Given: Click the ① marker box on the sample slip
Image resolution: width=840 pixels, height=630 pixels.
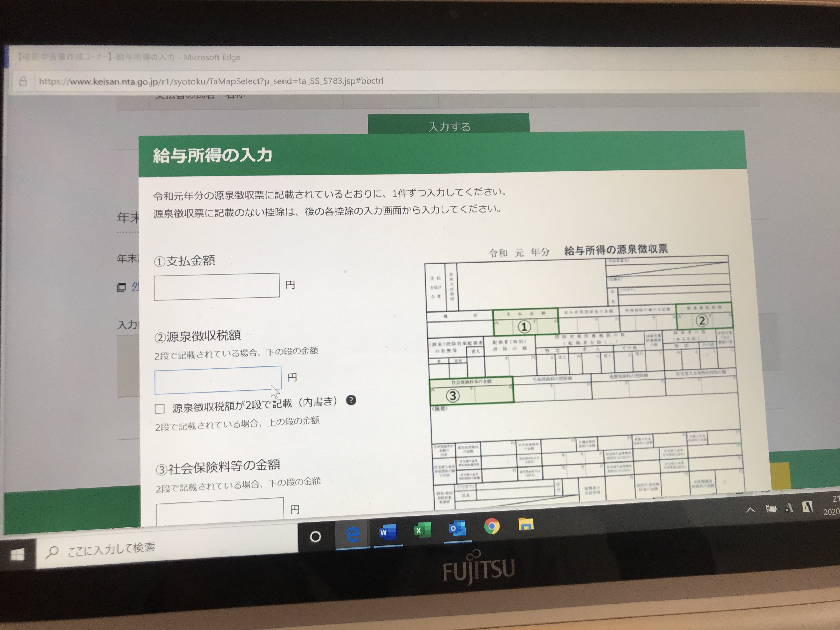Looking at the screenshot, I should click(x=526, y=322).
